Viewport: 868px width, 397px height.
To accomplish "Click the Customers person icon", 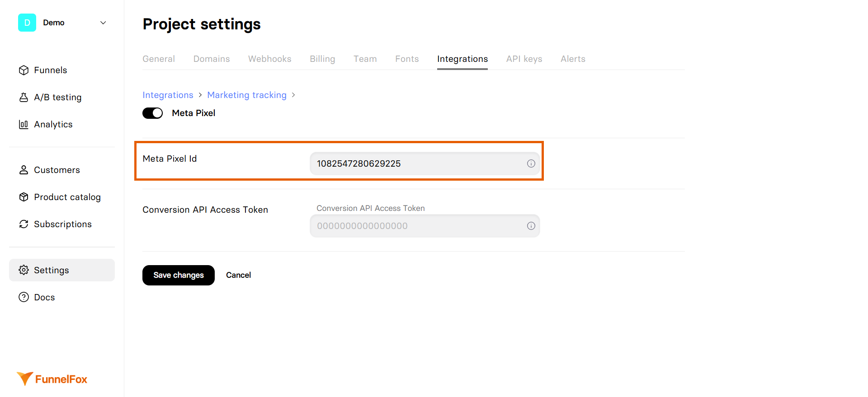I will [24, 170].
